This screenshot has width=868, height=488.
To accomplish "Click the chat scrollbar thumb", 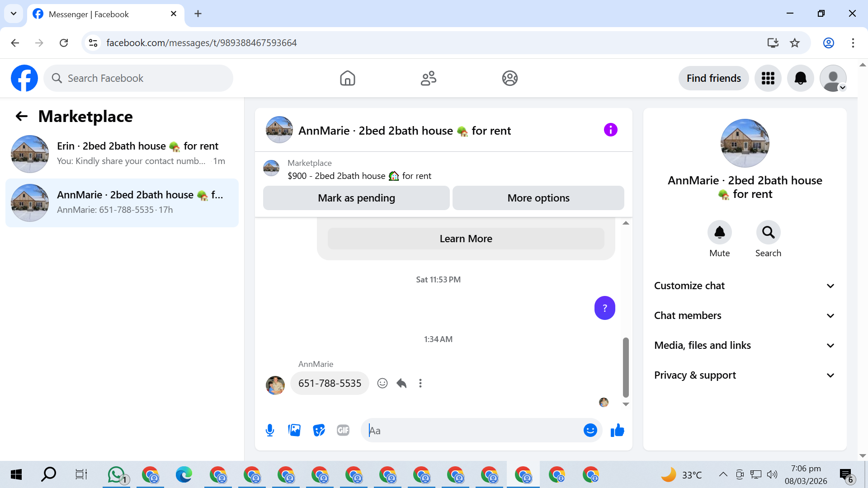I will 626,367.
